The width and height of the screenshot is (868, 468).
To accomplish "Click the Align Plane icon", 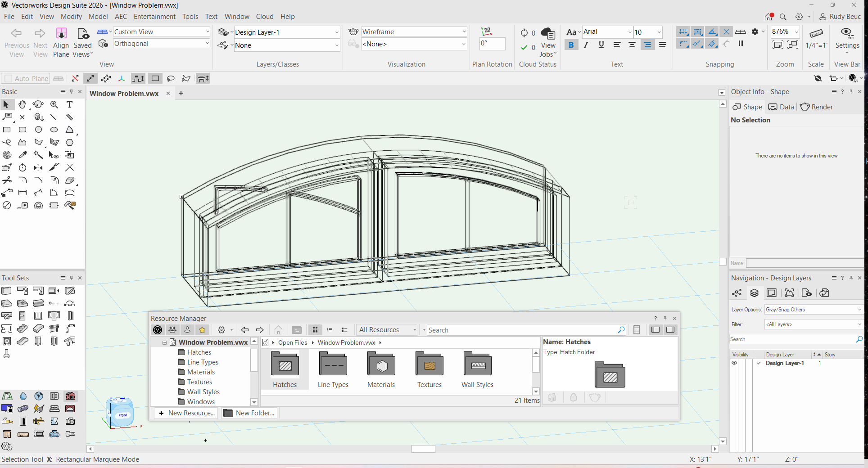I will [x=61, y=34].
